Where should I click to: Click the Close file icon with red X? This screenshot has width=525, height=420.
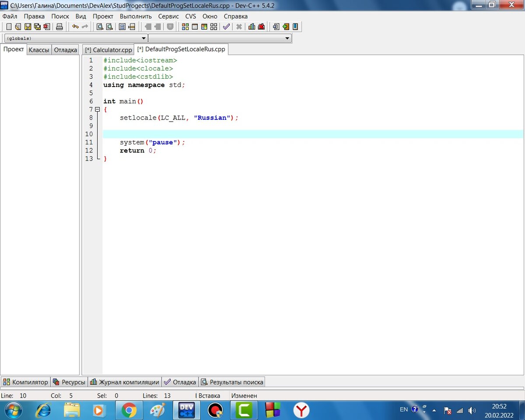[x=47, y=27]
